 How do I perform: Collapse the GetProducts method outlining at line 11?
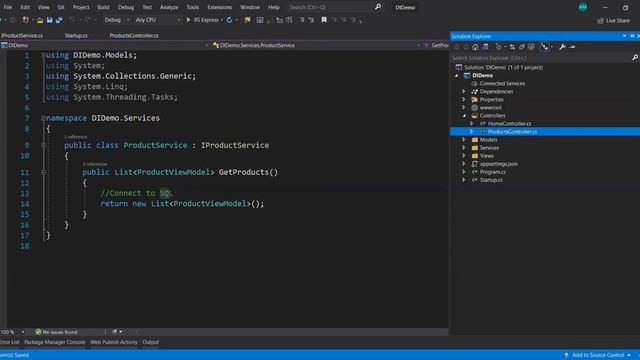[x=43, y=172]
